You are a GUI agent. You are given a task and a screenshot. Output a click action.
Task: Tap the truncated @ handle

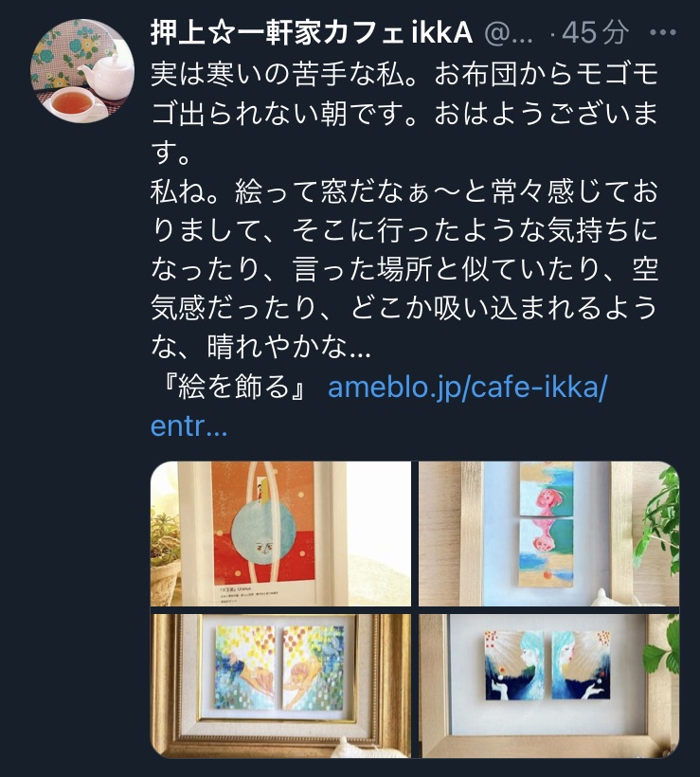pyautogui.click(x=508, y=34)
